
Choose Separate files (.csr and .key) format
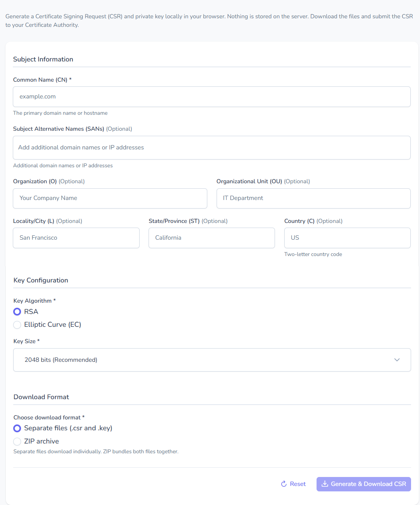click(x=17, y=428)
